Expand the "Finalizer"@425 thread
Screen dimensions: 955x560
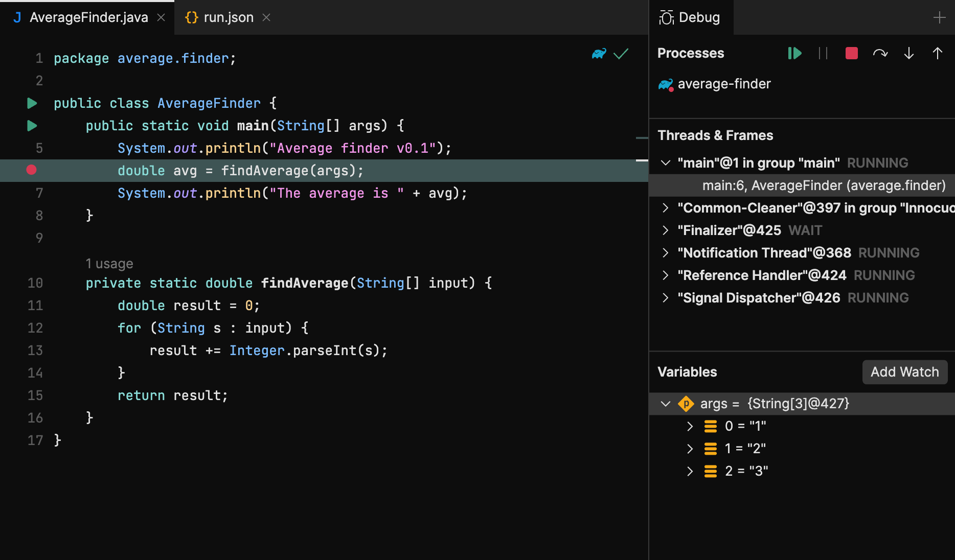(665, 230)
